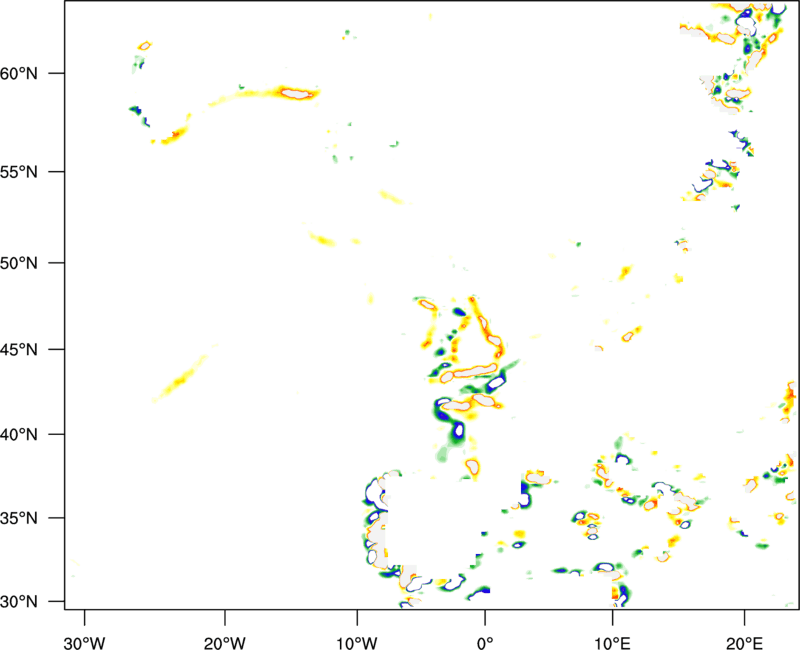Click the 0° longitude label
Viewport: 800px width, 650px height.
point(485,643)
